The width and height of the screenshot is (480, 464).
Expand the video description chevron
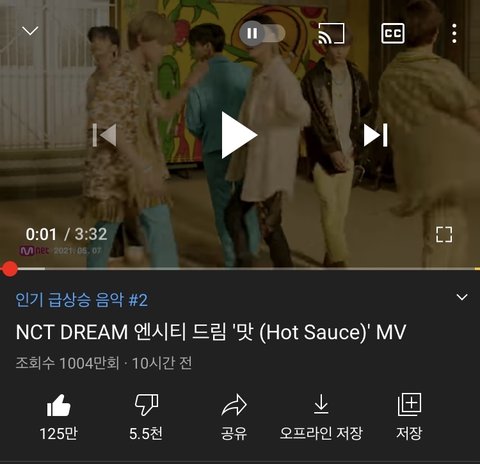462,297
